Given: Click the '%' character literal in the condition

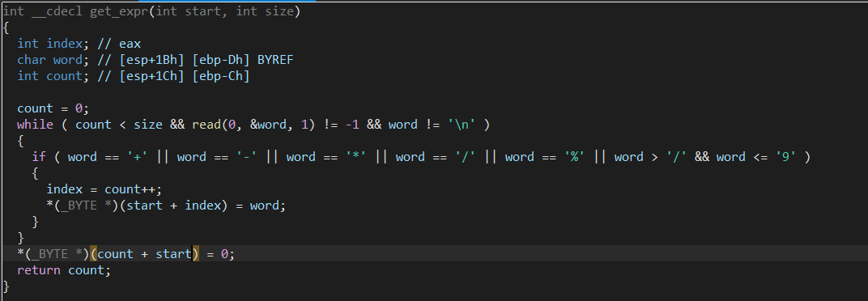Looking at the screenshot, I should [x=578, y=157].
